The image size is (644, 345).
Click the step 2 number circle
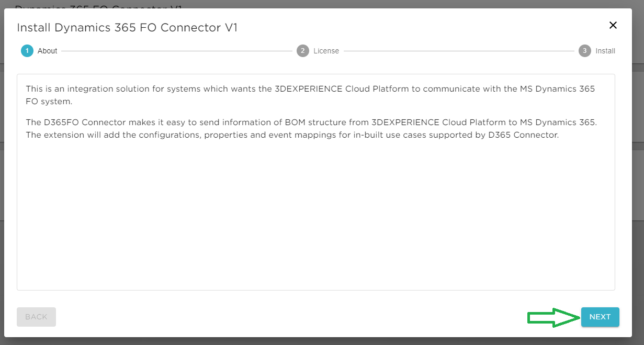point(303,51)
